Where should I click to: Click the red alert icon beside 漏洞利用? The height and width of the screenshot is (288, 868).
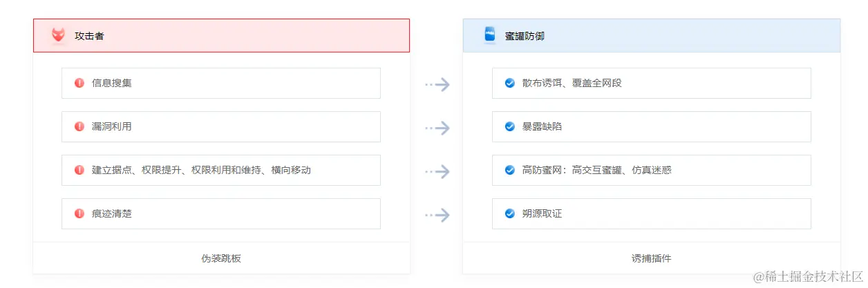79,126
